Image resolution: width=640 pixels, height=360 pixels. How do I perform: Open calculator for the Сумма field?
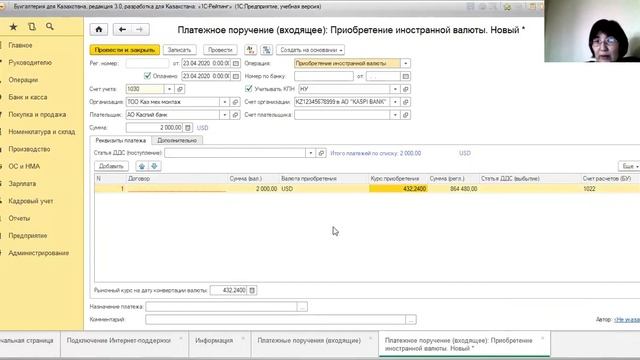pos(188,128)
